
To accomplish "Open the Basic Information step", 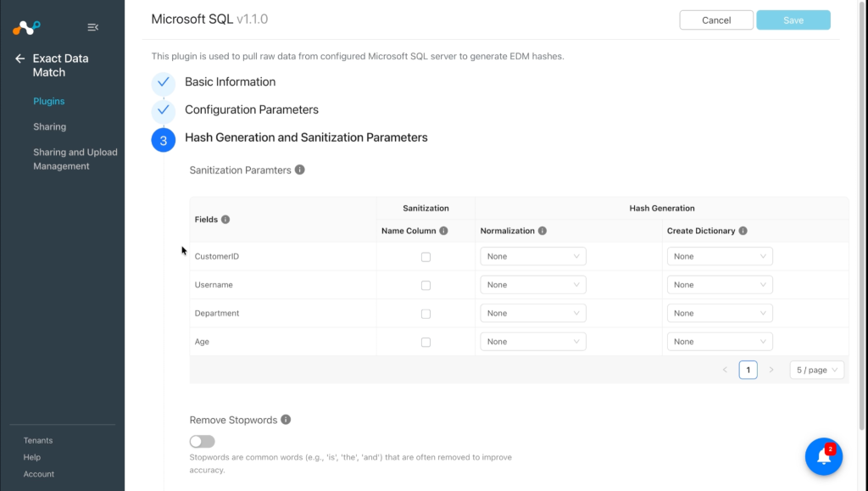I will [230, 82].
